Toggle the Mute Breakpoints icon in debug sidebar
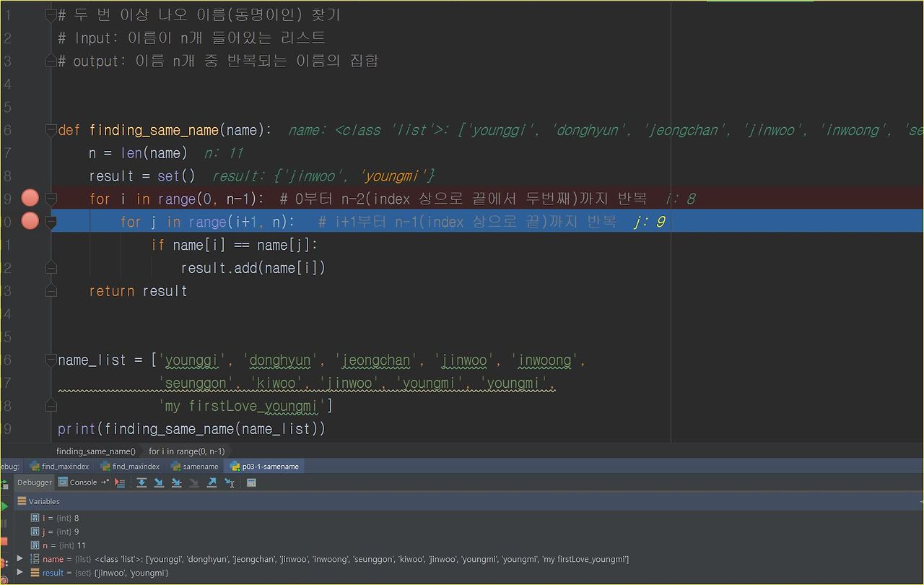 click(4, 580)
